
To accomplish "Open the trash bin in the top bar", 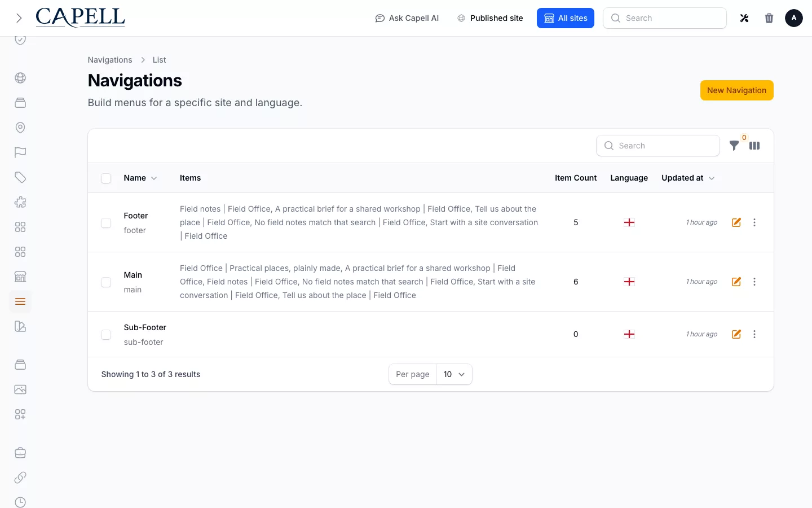I will click(x=769, y=18).
